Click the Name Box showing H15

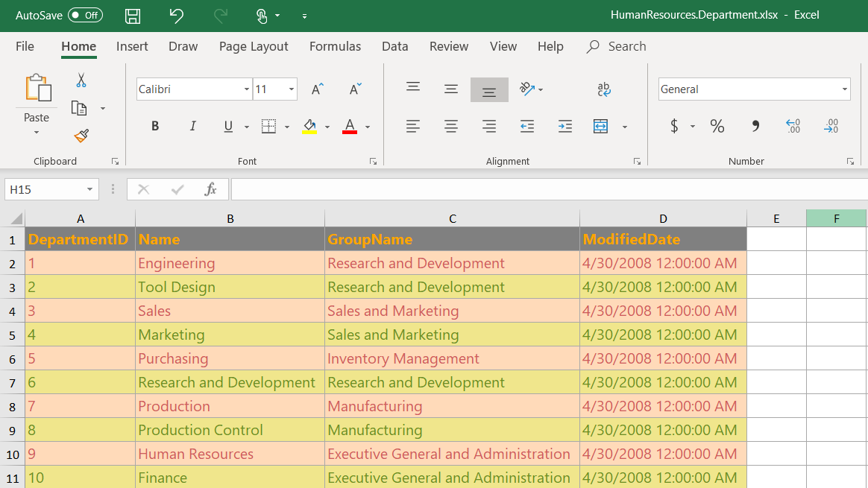51,190
